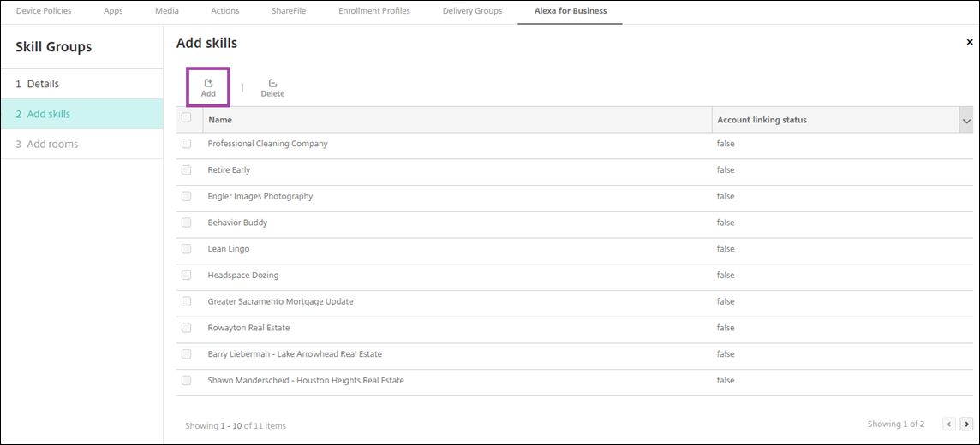Check Greater Sacramento Mortgage Update row
Screen dimensions: 980x445
pos(186,301)
